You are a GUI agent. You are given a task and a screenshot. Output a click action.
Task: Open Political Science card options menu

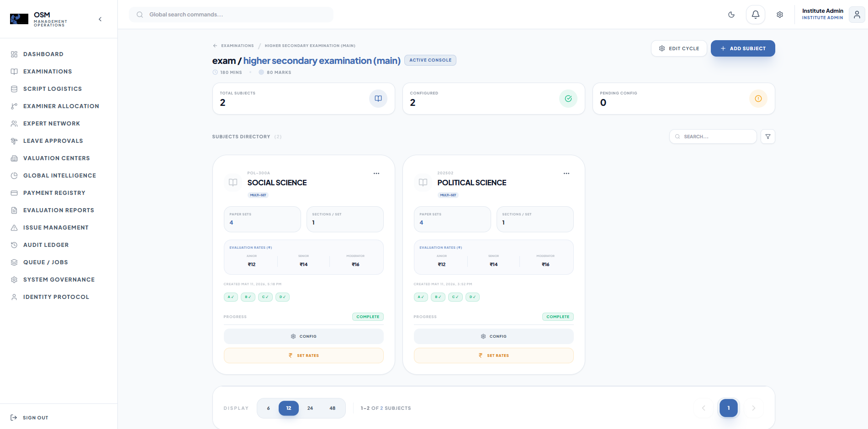pyautogui.click(x=566, y=173)
